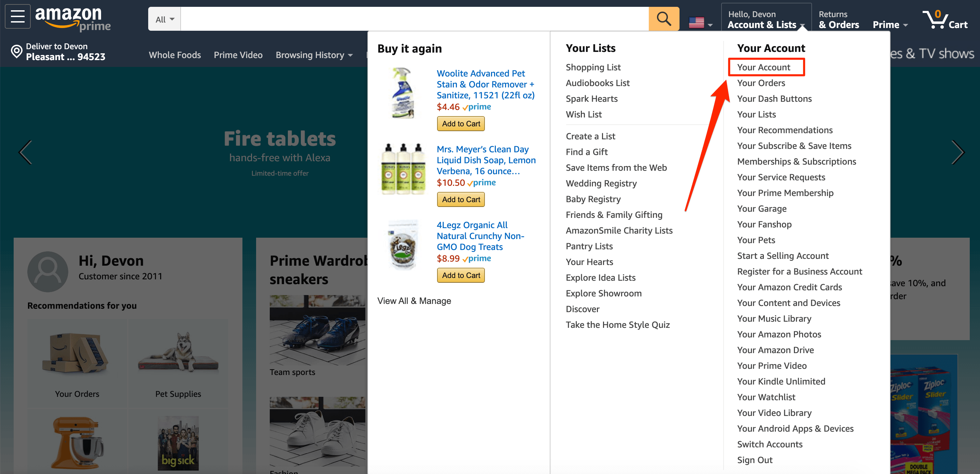This screenshot has width=980, height=474.
Task: Select Your Orders in the account menu
Action: coord(761,83)
